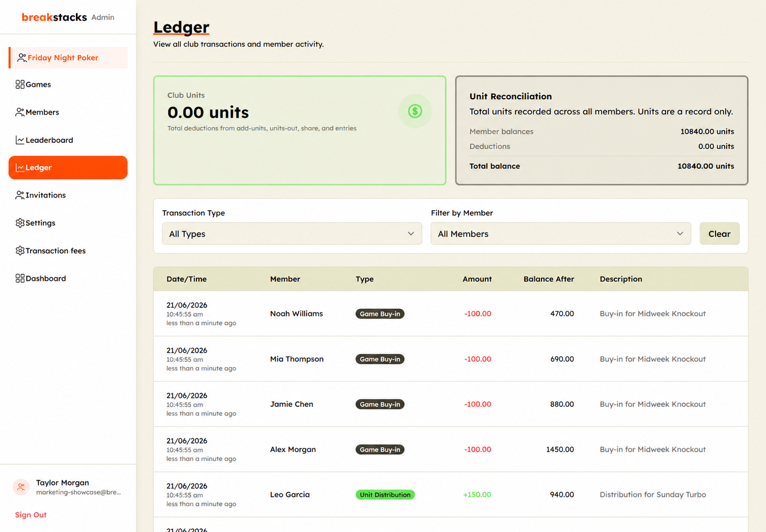
Task: Open the Leaderboard section
Action: 68,140
